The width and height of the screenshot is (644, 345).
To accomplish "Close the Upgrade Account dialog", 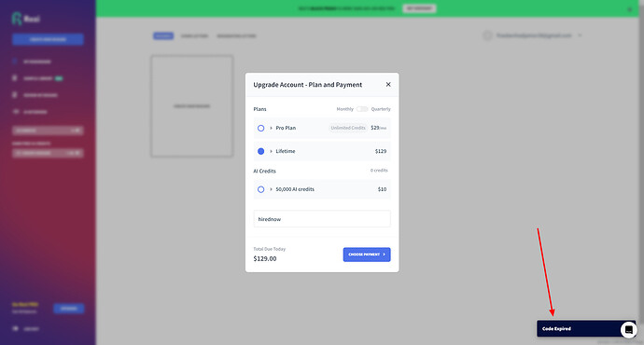I will click(388, 85).
